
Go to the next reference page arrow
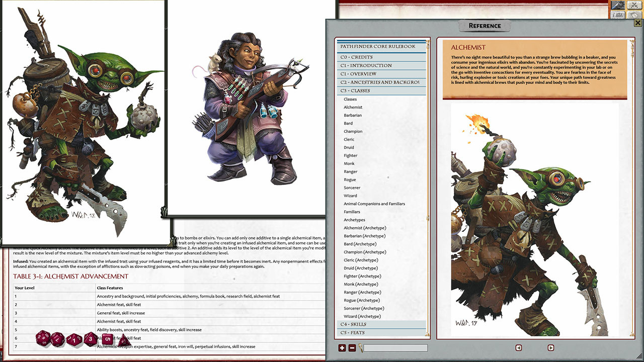click(551, 347)
